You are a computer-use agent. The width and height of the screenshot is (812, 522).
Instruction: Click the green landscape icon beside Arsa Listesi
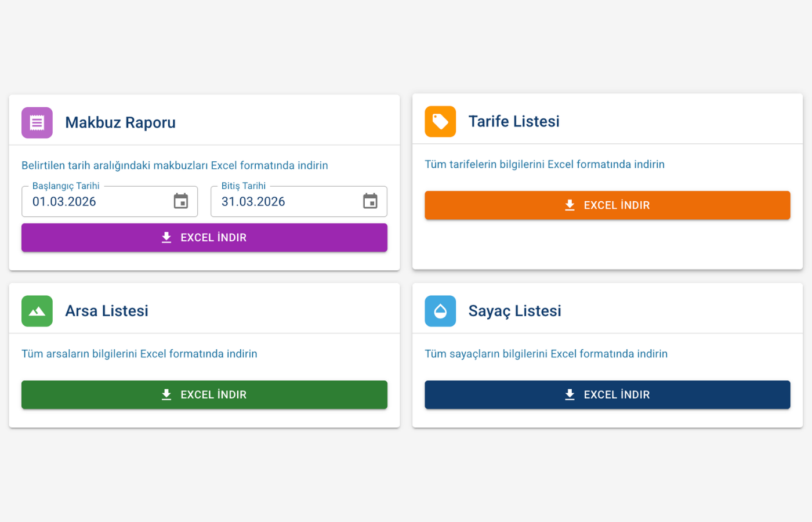37,311
